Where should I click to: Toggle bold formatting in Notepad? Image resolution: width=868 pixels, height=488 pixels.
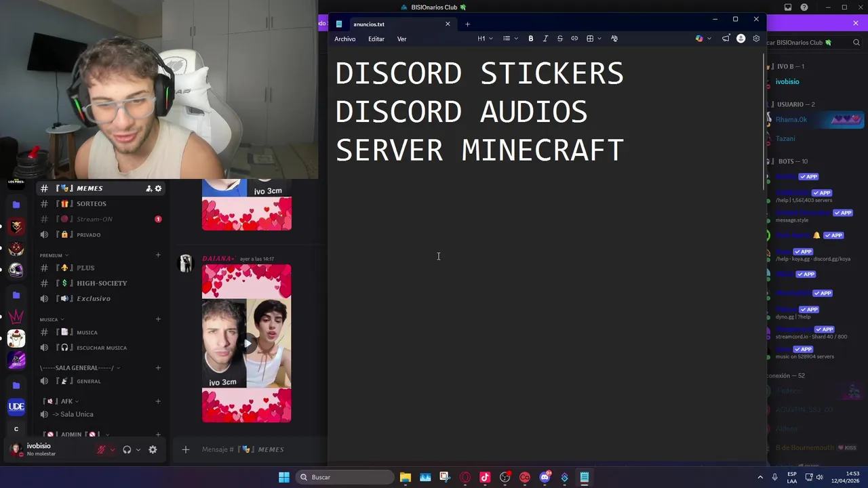click(531, 39)
